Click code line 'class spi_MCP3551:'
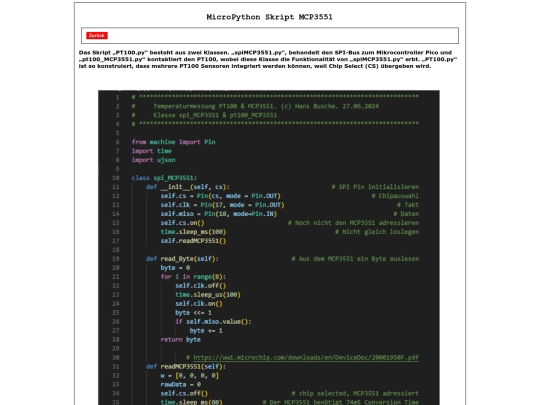Image resolution: width=540 pixels, height=405 pixels. pos(164,178)
